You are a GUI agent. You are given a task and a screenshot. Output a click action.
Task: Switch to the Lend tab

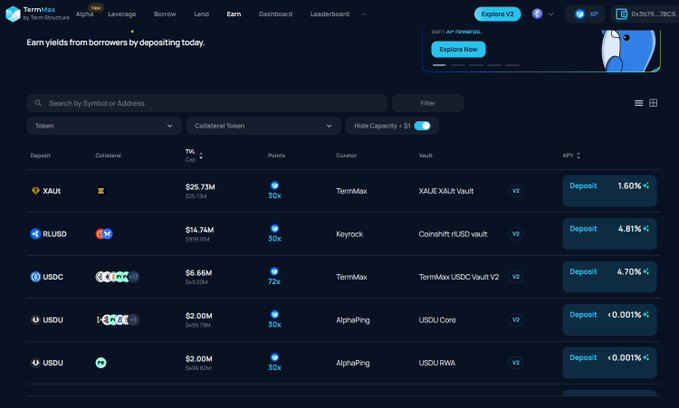201,14
